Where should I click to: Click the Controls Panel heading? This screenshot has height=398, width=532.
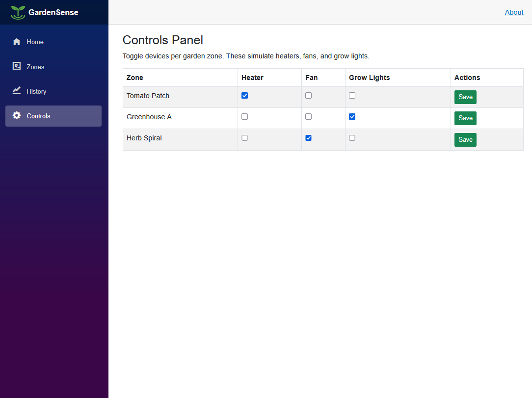(x=163, y=40)
